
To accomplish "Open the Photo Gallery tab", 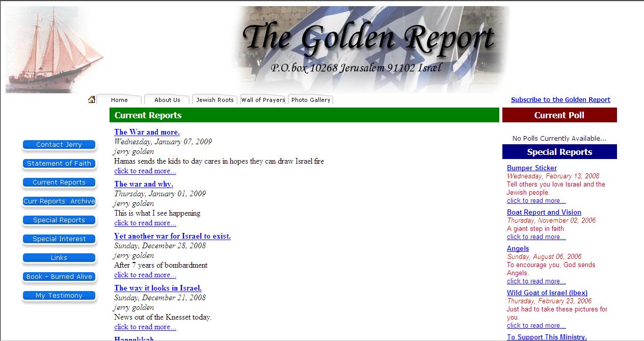I will (x=311, y=100).
